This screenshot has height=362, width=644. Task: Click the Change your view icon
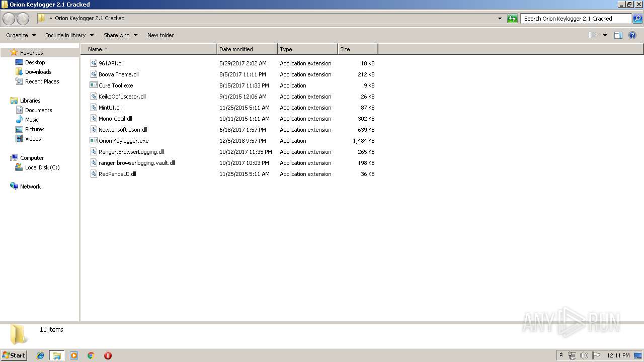pyautogui.click(x=593, y=35)
